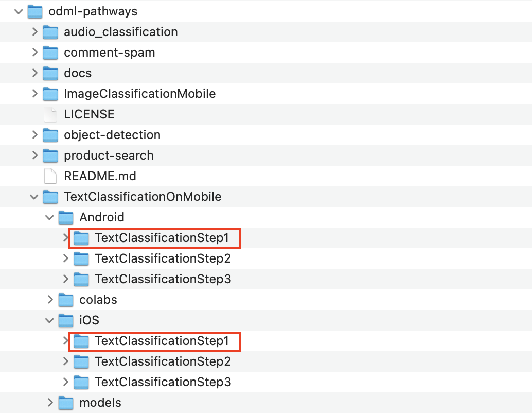The width and height of the screenshot is (532, 414).
Task: Click the LICENSE file icon
Action: [50, 114]
